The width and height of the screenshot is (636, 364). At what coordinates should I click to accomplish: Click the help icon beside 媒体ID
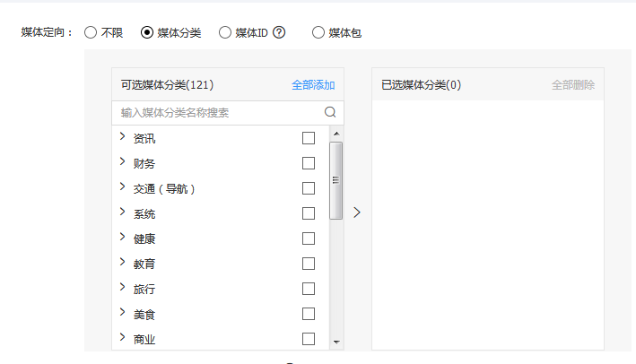point(280,32)
